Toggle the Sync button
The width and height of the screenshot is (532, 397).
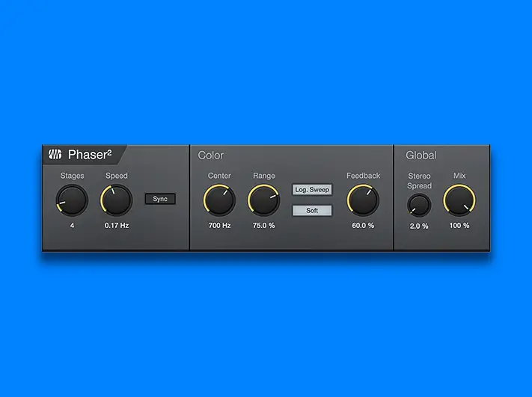click(160, 199)
